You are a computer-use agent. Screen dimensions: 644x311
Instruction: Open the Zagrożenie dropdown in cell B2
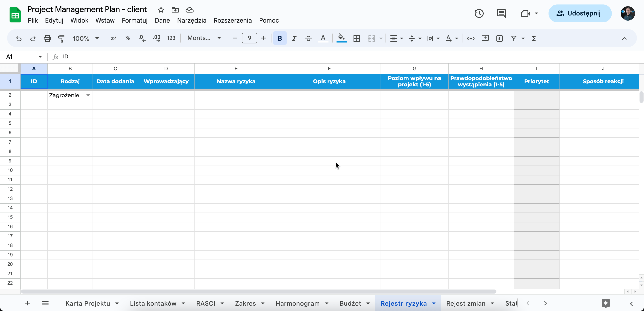88,95
